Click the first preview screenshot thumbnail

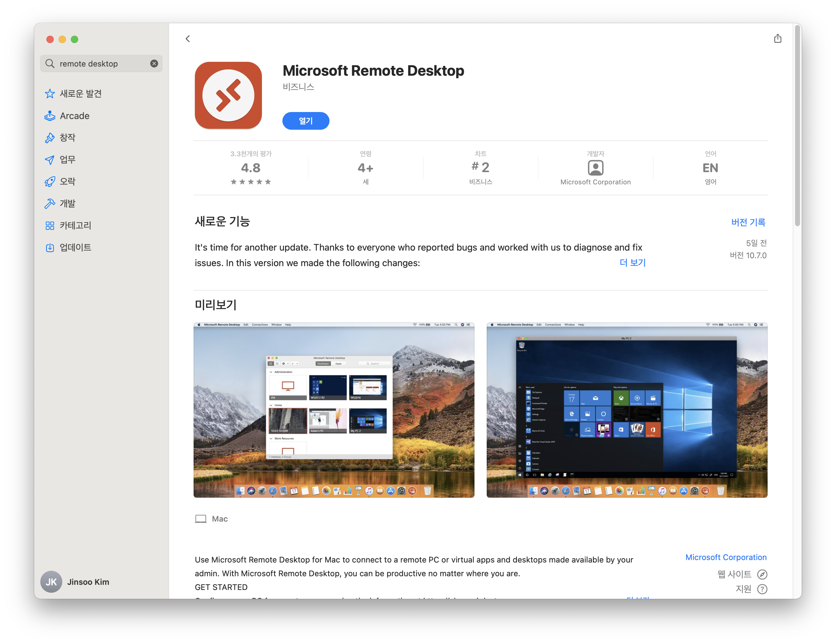[334, 410]
